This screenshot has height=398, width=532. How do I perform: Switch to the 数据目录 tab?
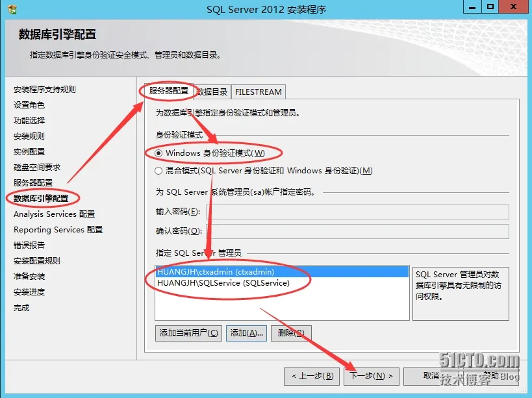[x=212, y=92]
